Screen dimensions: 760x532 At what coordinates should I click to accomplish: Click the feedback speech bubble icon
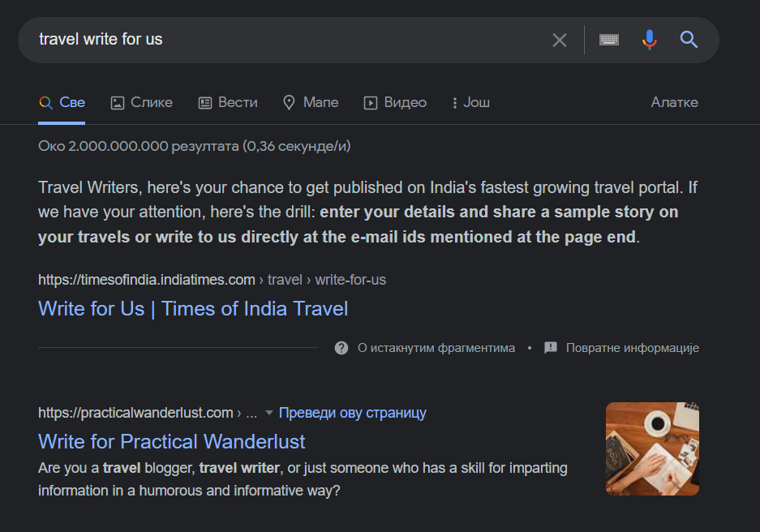[x=551, y=348]
